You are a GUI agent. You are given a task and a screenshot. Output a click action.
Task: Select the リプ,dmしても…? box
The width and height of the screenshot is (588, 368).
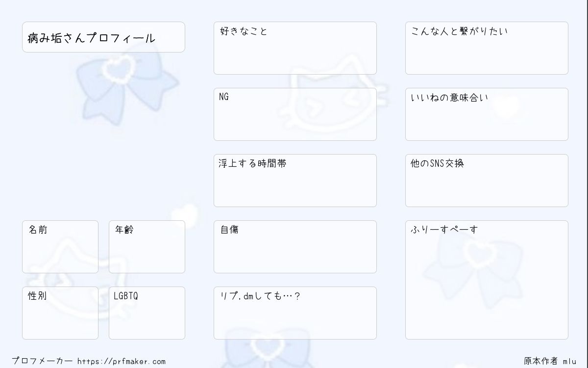tap(295, 313)
